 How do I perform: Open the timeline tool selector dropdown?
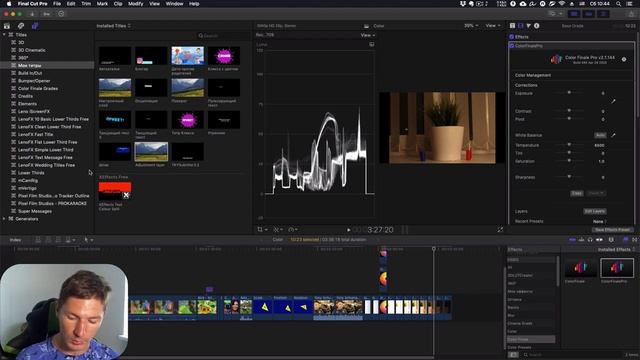coord(88,240)
